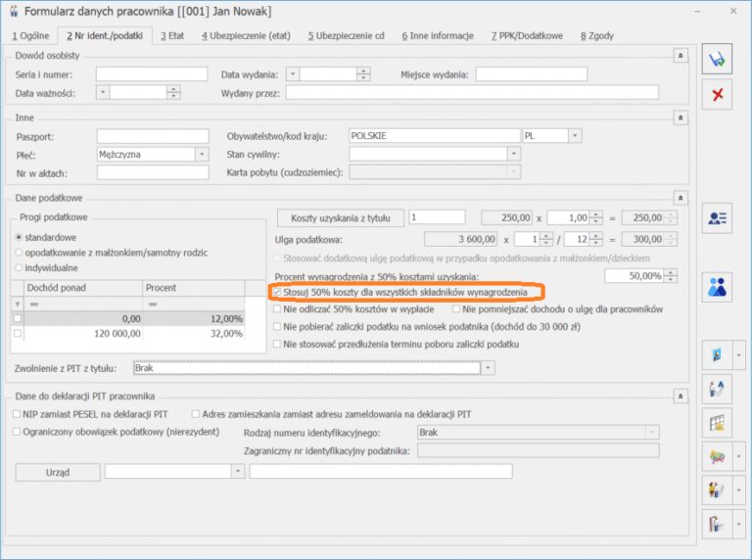The image size is (752, 560).
Task: Select opodatkowanie z małżonkiem/samotny rodzic option
Action: pyautogui.click(x=19, y=253)
